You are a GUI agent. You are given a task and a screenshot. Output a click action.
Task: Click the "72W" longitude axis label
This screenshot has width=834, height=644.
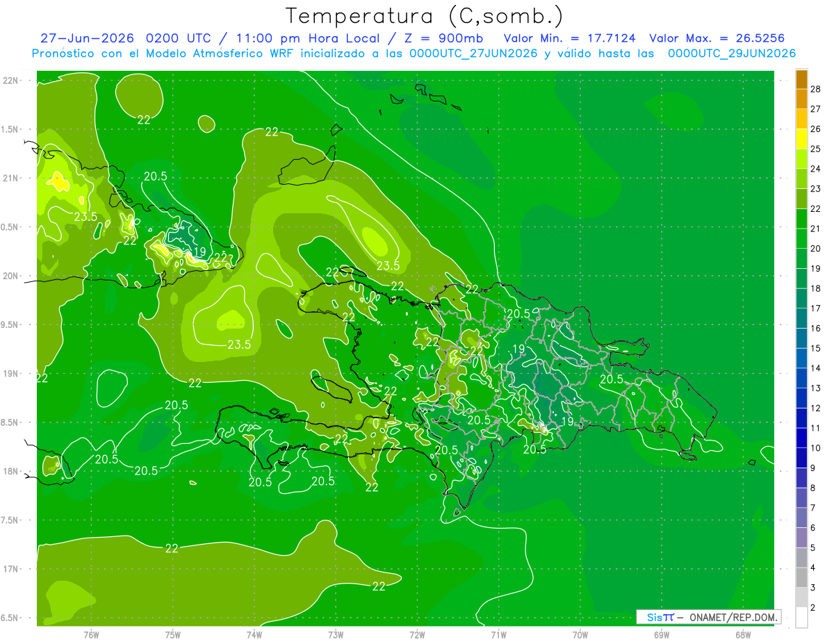pos(417,634)
